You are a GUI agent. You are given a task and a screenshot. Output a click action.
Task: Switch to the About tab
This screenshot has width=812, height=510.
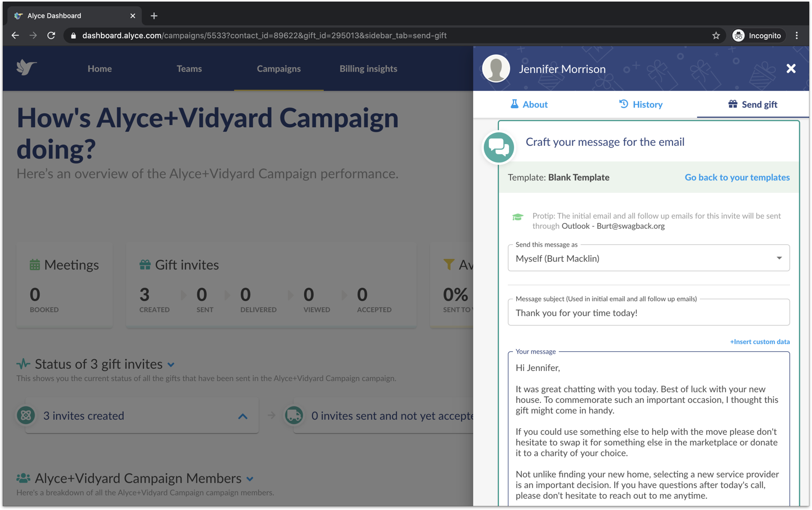(529, 104)
